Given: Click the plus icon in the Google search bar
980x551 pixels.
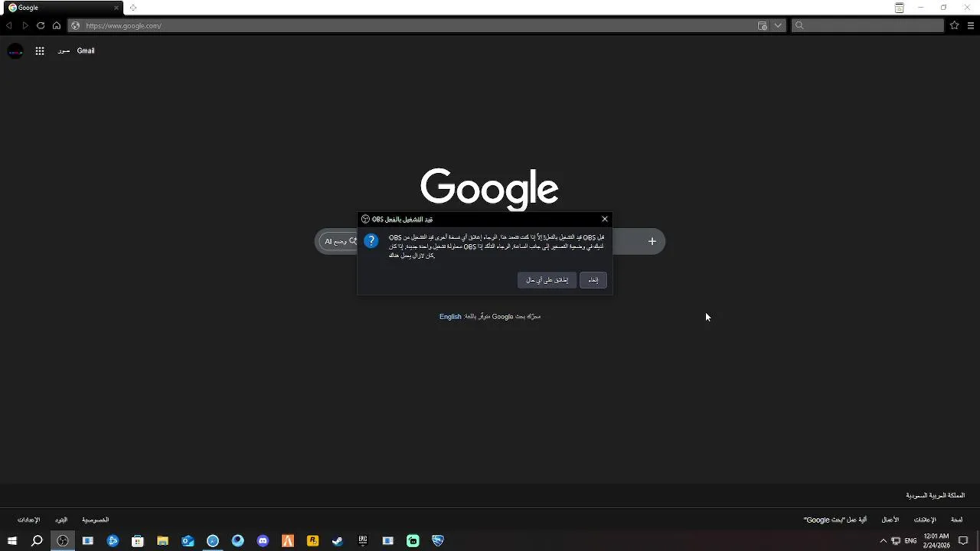Looking at the screenshot, I should tap(652, 241).
